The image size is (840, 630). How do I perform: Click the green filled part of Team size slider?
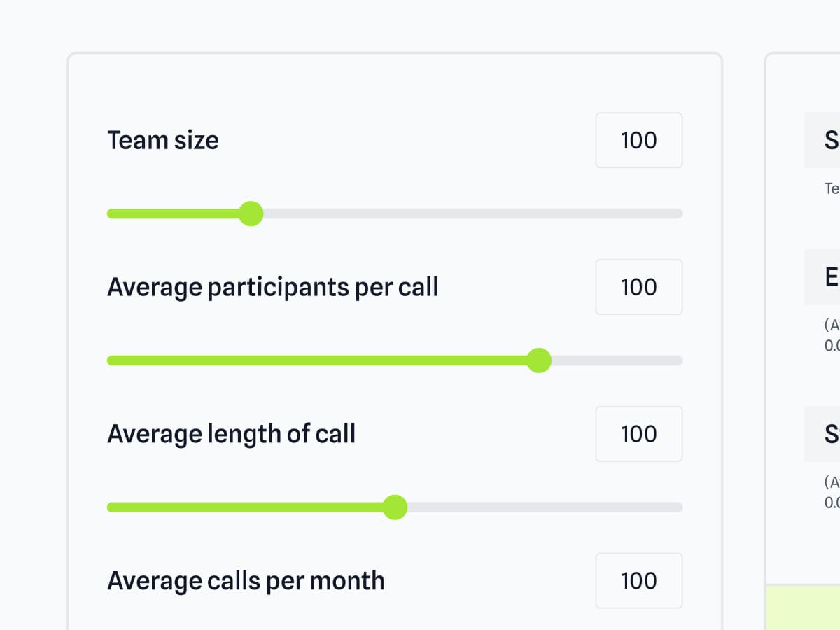[175, 213]
